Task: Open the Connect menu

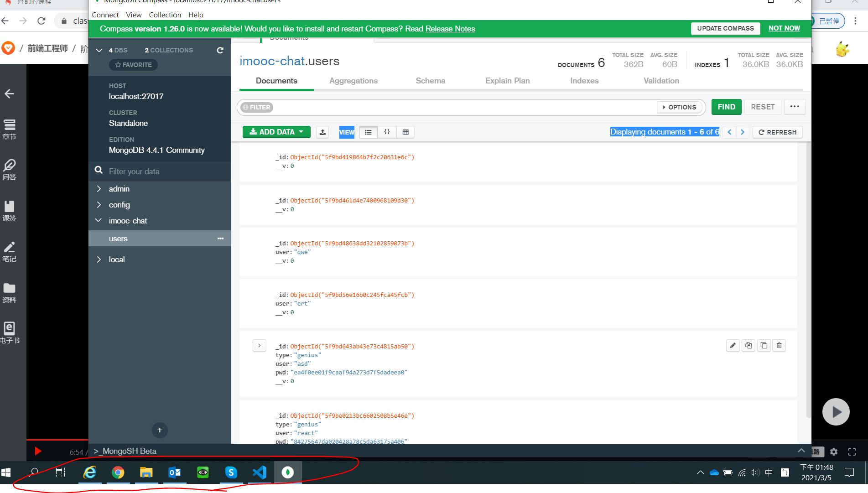Action: (x=105, y=15)
